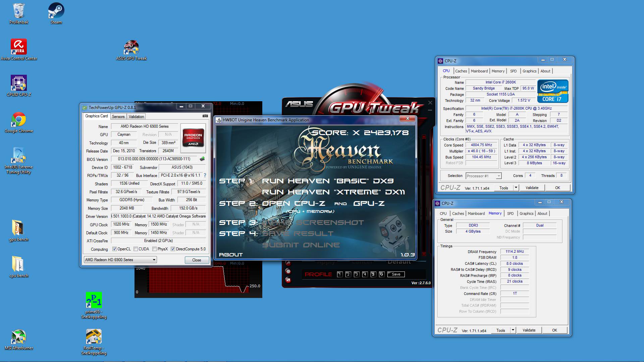Open the Processor #1 selection dropdown
This screenshot has height=362, width=644.
click(483, 176)
